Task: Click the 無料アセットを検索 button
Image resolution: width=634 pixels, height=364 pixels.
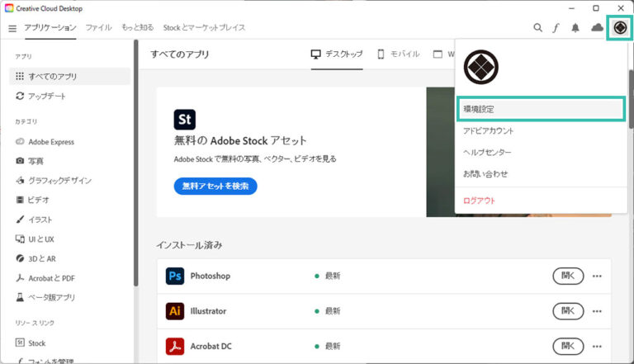Action: point(215,186)
